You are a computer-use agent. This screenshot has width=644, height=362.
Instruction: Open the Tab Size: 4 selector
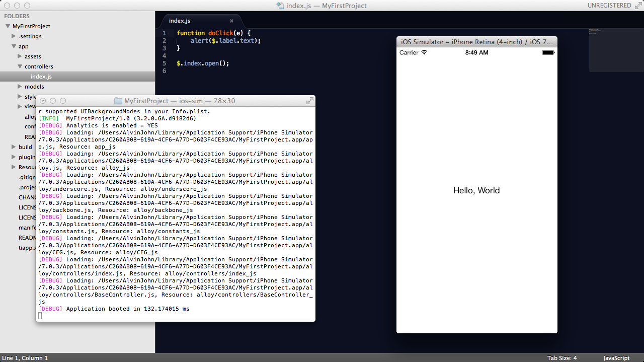coord(562,358)
